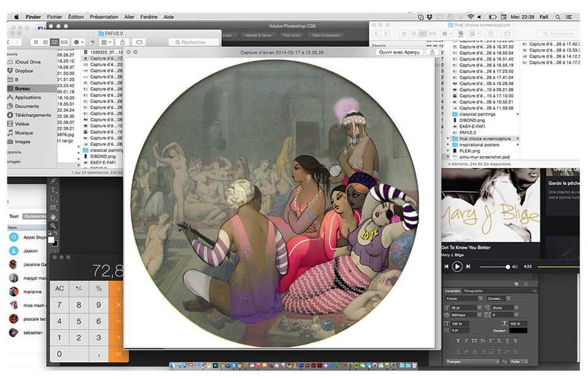Click the Dropbox icon in menu bar
The height and width of the screenshot is (379, 588).
(x=430, y=17)
